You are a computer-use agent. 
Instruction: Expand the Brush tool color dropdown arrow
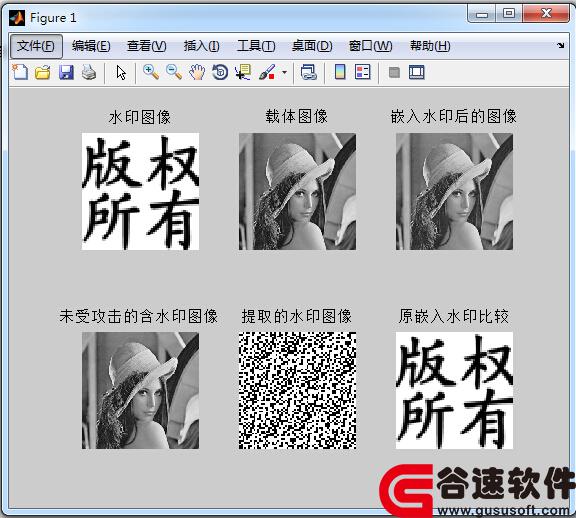tap(284, 72)
